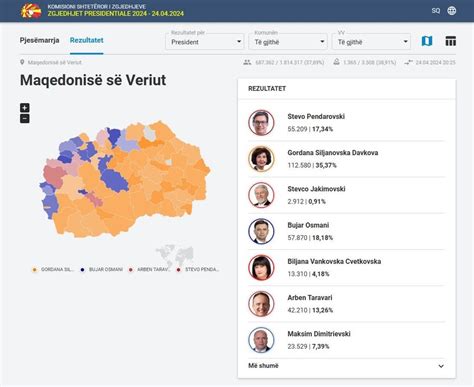The height and width of the screenshot is (387, 474).
Task: Click Gordana Siljanovska Davkova's portrait
Action: tap(261, 159)
